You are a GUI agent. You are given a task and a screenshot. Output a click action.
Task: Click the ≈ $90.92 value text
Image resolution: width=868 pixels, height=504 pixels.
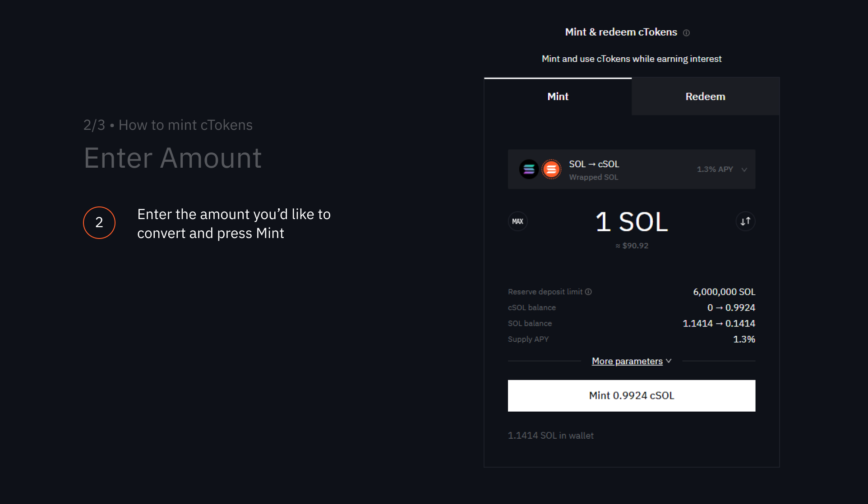(632, 246)
